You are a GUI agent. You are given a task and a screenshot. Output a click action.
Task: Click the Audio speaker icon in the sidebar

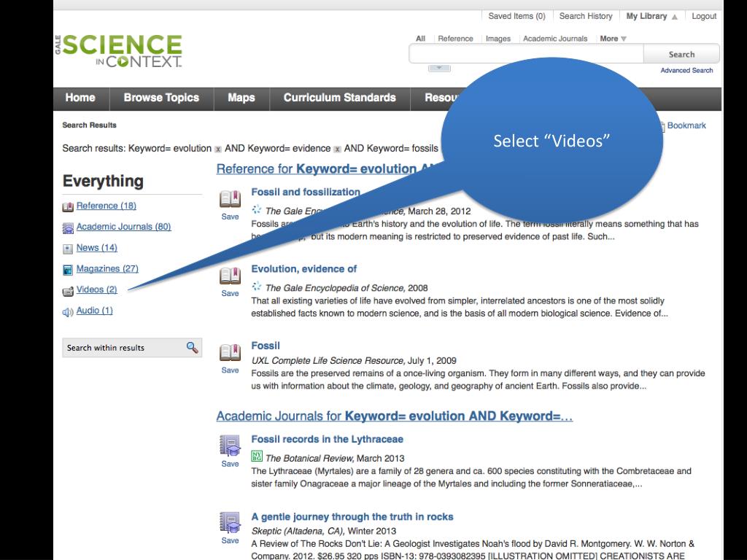tap(68, 312)
